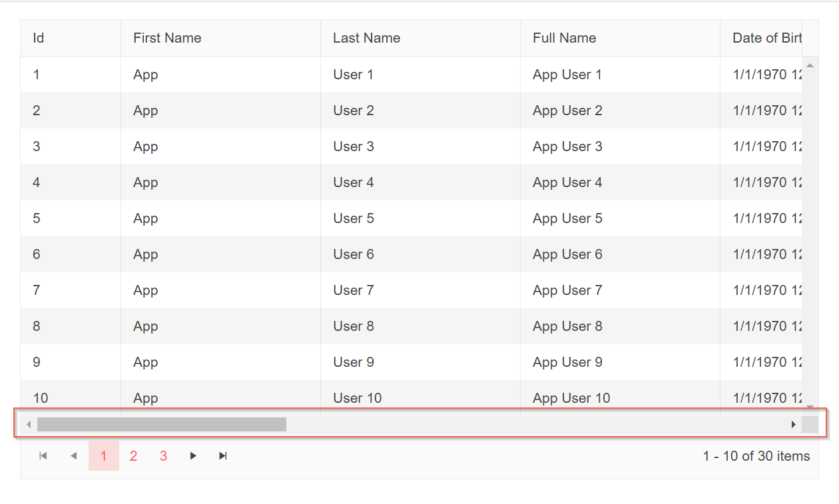Click the currently active page 1 button
Screen dimensions: 839x504
103,455
